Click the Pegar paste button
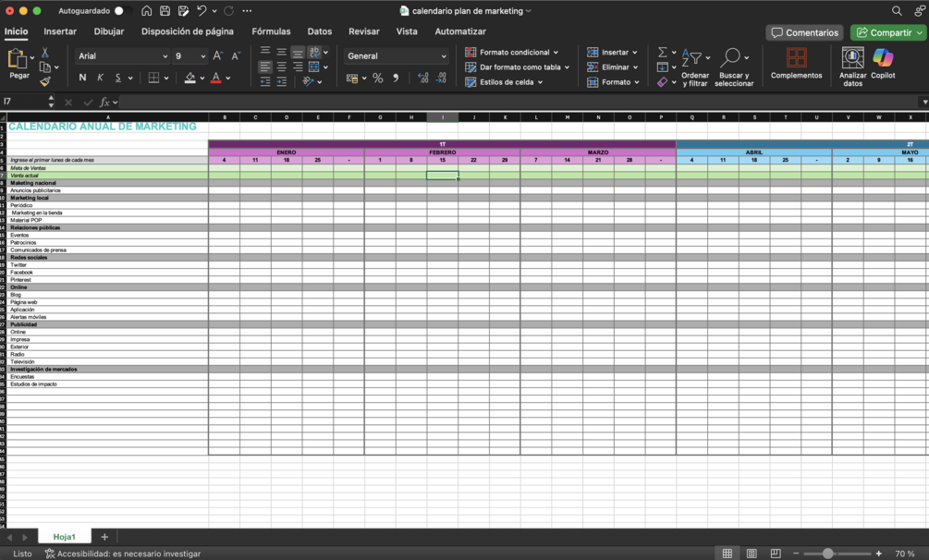Image resolution: width=929 pixels, height=560 pixels. (x=18, y=64)
